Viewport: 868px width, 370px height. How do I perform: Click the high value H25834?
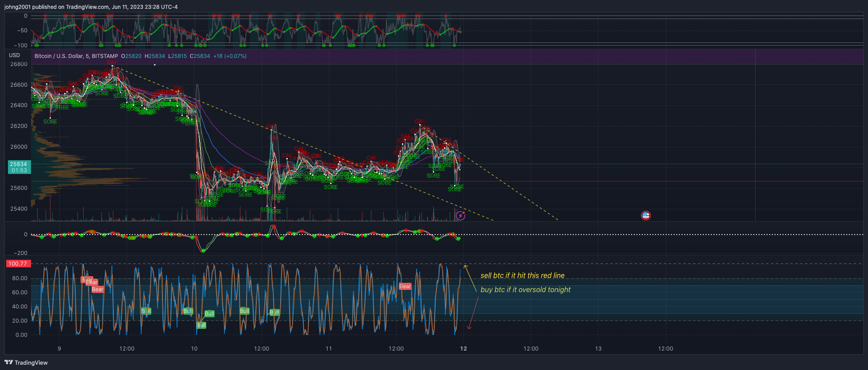155,56
